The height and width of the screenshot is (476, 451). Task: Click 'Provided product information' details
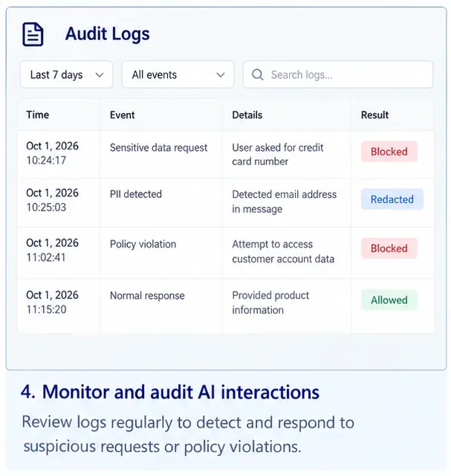[x=270, y=303]
